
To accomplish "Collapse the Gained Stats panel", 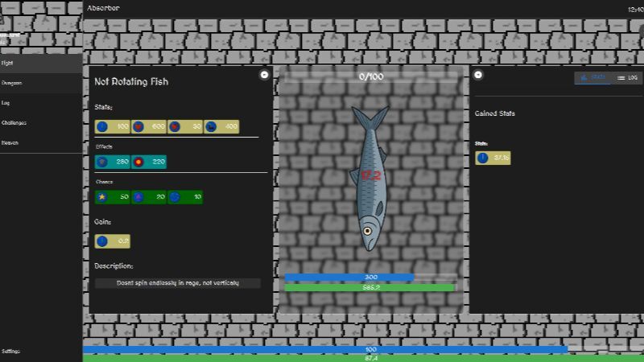I will click(x=478, y=75).
